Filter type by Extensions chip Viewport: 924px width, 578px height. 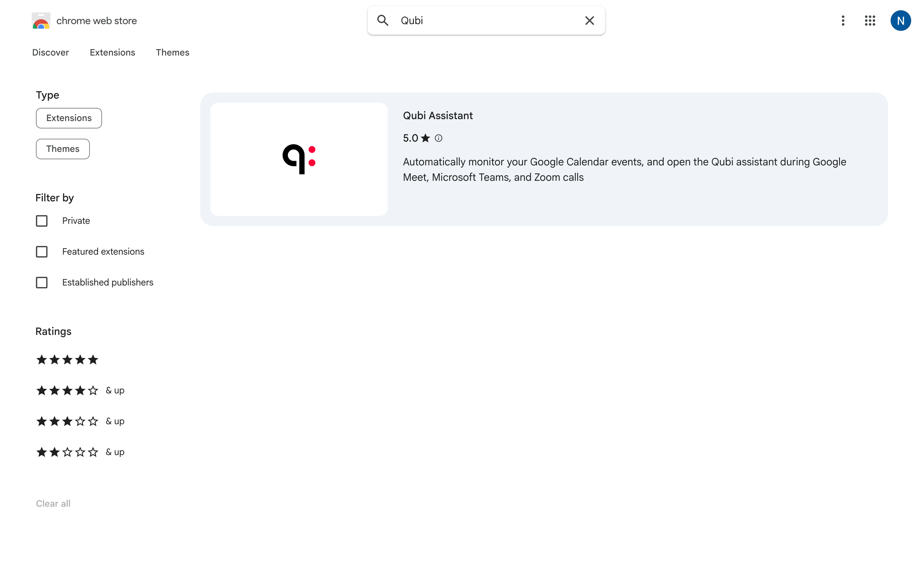[x=69, y=118]
